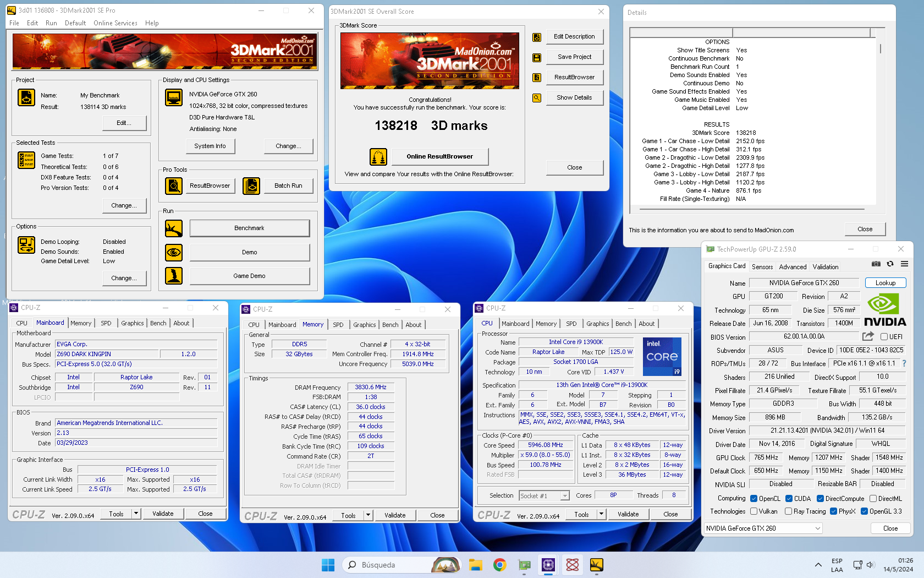Click the ESP LAA language indicator
The image size is (924, 578).
pos(837,565)
